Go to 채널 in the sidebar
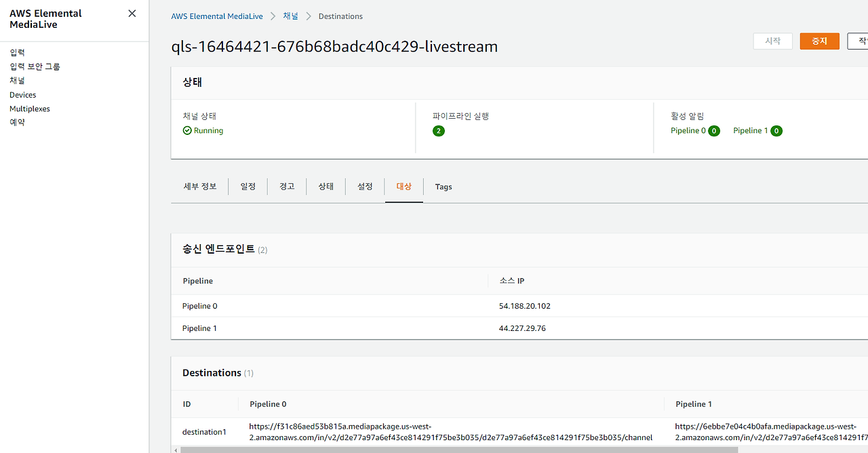 point(17,81)
